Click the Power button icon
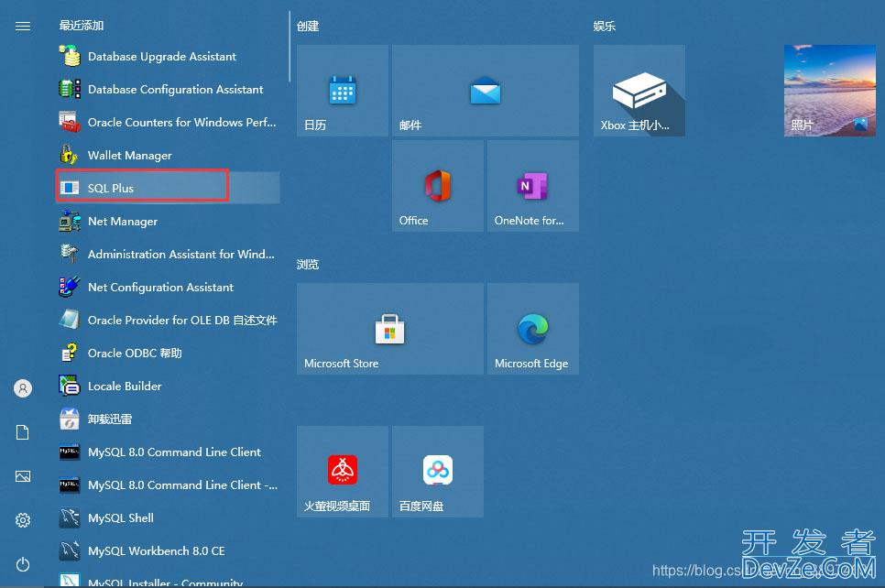 23,564
